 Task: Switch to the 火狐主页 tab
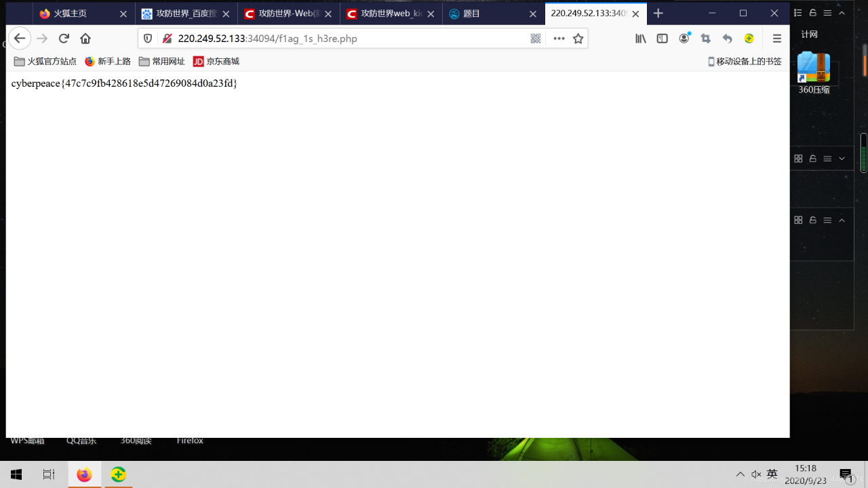83,14
